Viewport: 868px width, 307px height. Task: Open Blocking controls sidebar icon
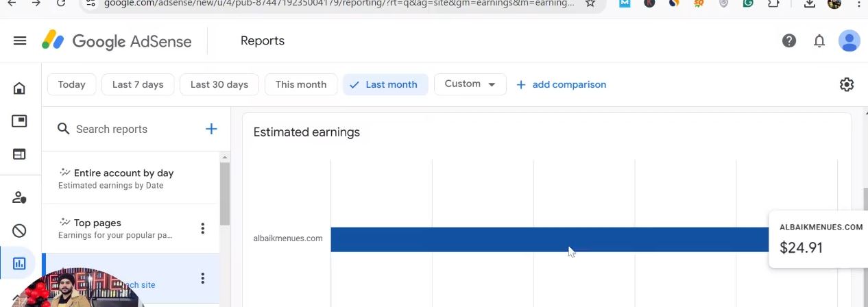pyautogui.click(x=19, y=230)
